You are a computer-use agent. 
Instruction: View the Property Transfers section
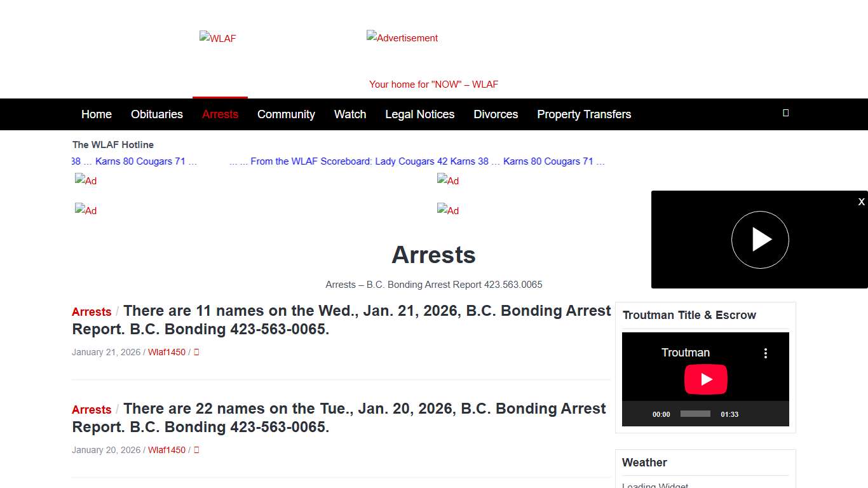583,114
